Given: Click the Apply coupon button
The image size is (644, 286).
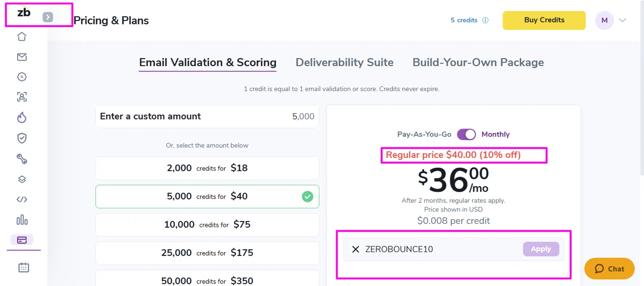Looking at the screenshot, I should tap(541, 249).
